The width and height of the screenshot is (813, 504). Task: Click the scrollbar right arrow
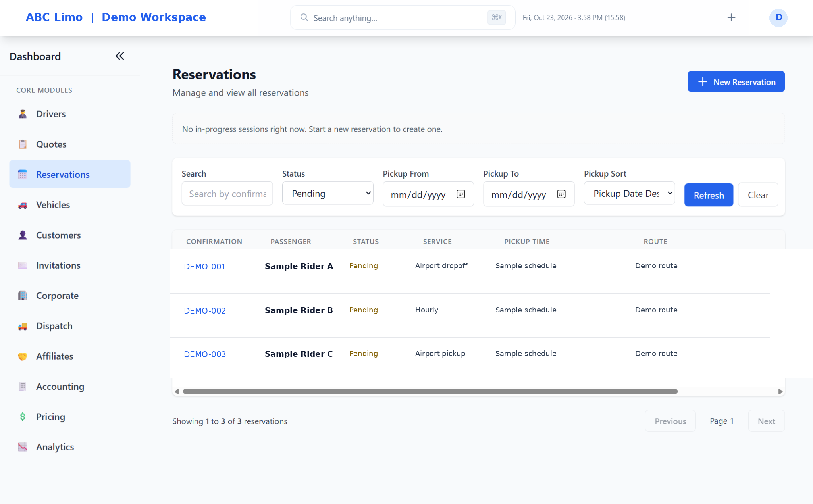(780, 391)
